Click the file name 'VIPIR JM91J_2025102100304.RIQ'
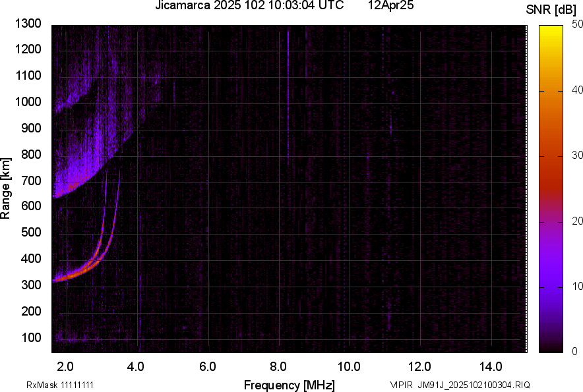 click(x=460, y=385)
